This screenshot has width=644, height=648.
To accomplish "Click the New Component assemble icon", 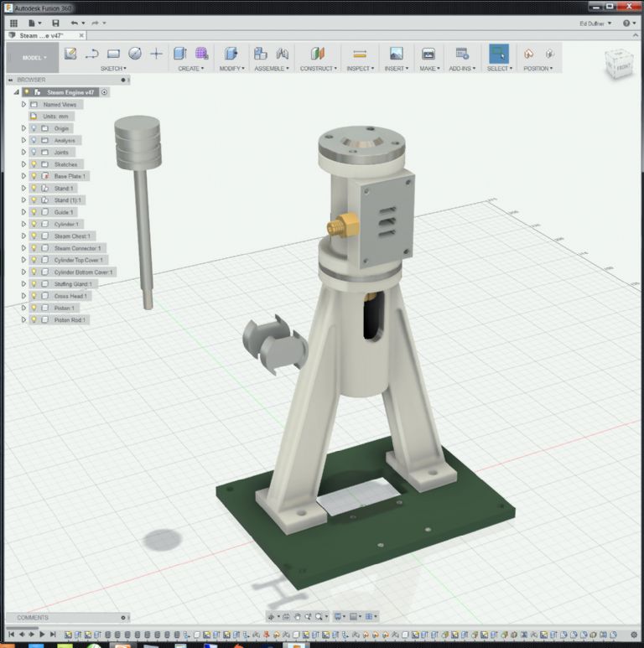I will (261, 54).
